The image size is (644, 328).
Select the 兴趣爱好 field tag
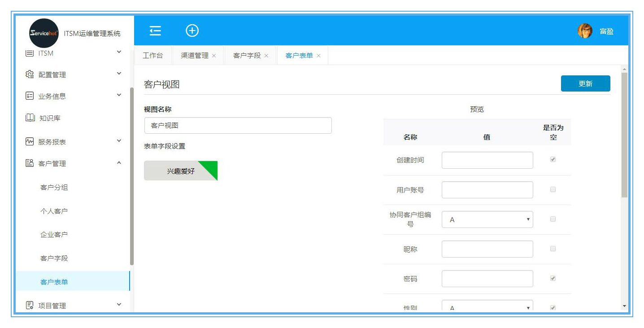pos(180,171)
